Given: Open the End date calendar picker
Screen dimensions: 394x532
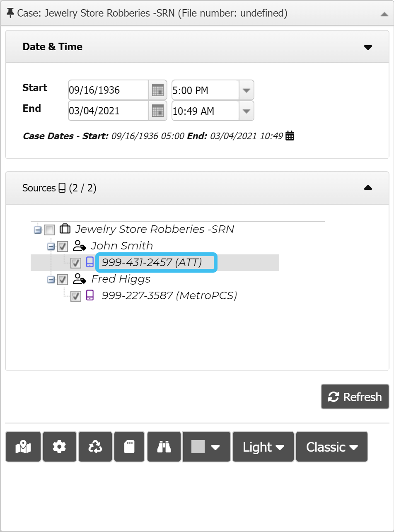Looking at the screenshot, I should 158,111.
